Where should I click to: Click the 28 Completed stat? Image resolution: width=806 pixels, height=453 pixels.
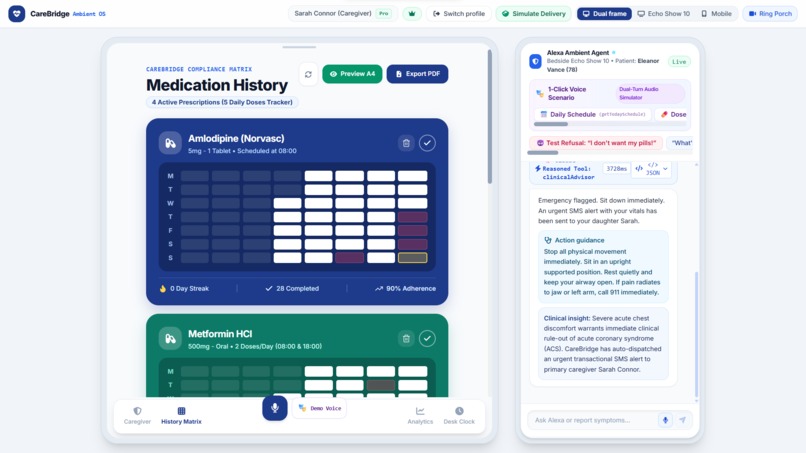point(292,288)
